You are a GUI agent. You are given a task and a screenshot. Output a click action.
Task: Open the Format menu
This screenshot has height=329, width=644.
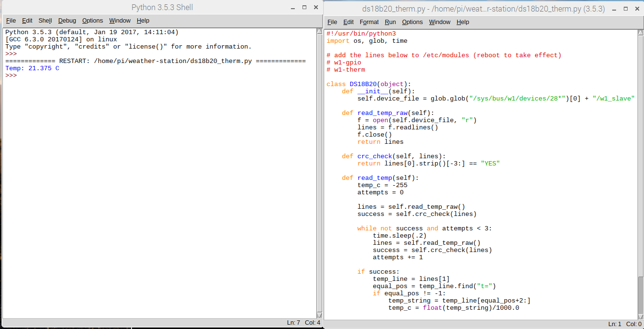369,22
